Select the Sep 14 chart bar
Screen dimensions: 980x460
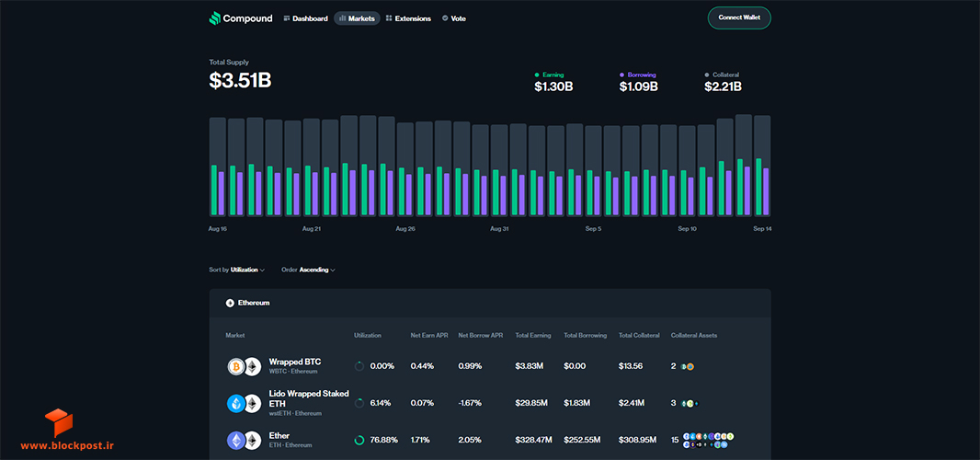coord(762,166)
